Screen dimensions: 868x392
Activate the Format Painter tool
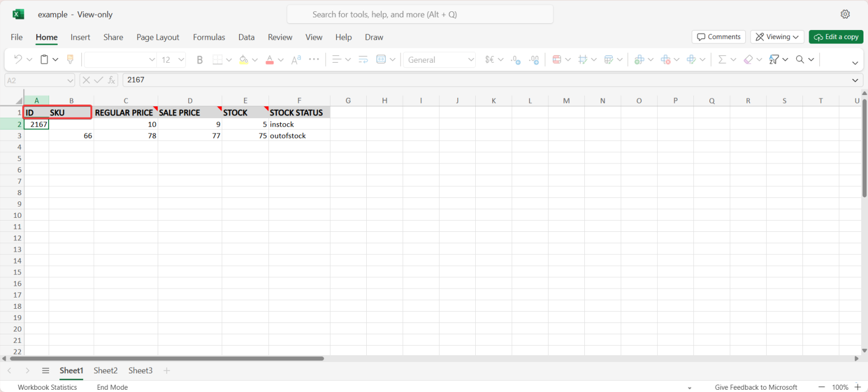(70, 59)
